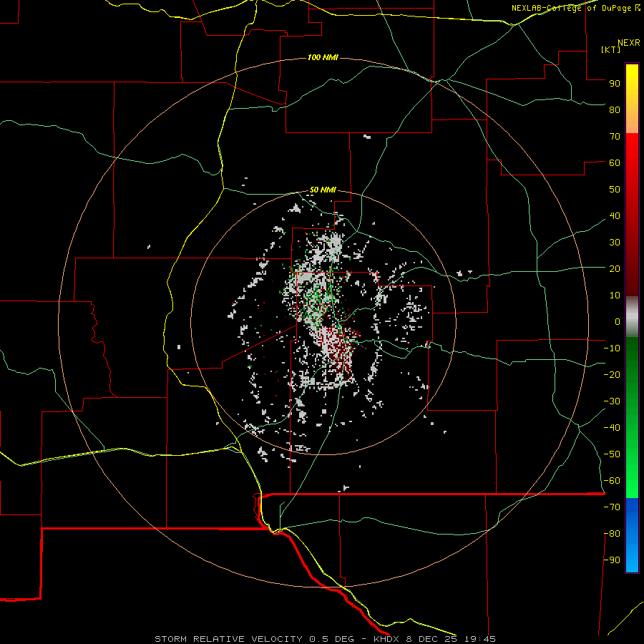Screen dimensions: 644x644
Task: Click the gray zero-velocity segment of the color bar
Action: click(632, 317)
